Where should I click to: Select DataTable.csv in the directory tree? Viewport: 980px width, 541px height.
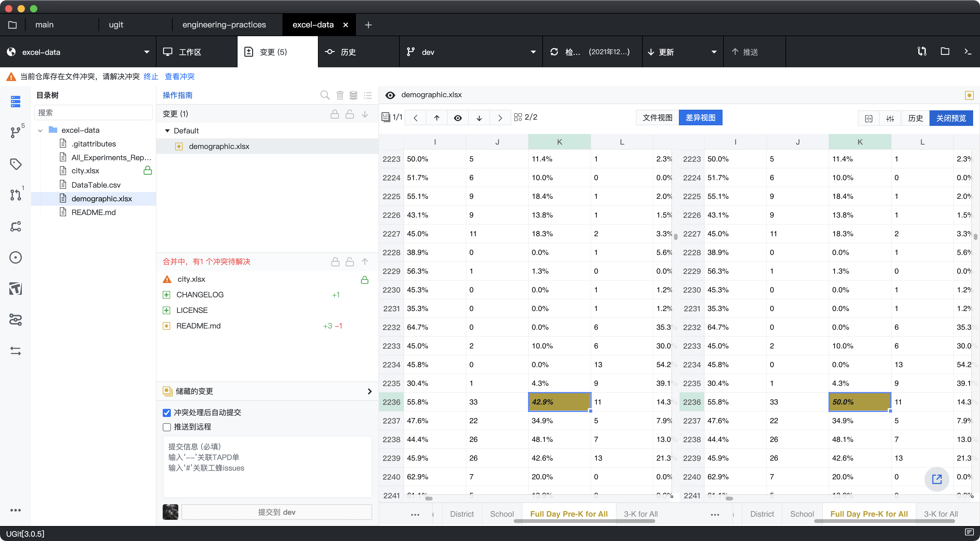[96, 185]
